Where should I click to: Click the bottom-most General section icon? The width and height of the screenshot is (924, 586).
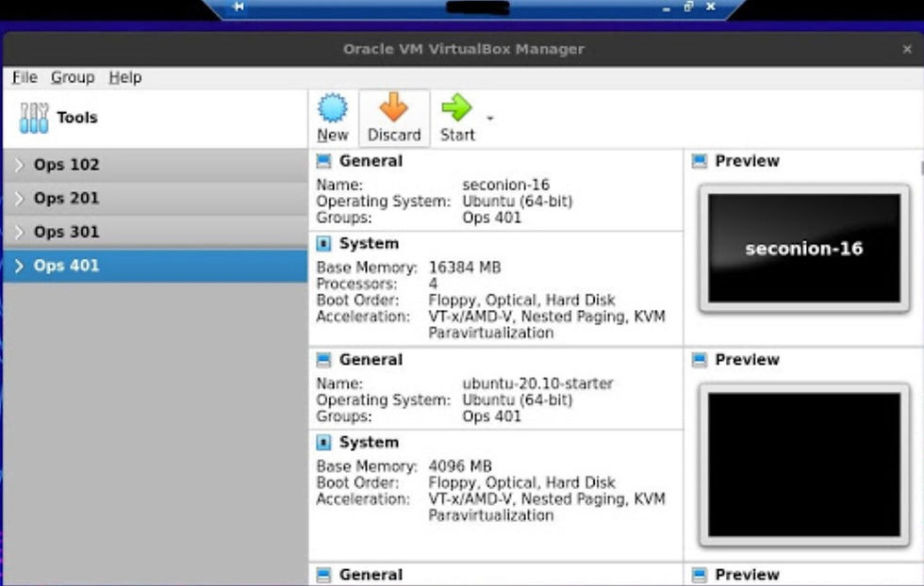coord(323,574)
